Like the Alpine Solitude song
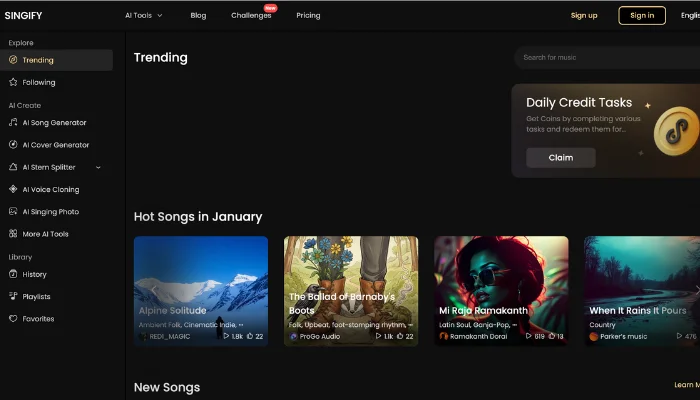700x400 pixels. (x=249, y=337)
